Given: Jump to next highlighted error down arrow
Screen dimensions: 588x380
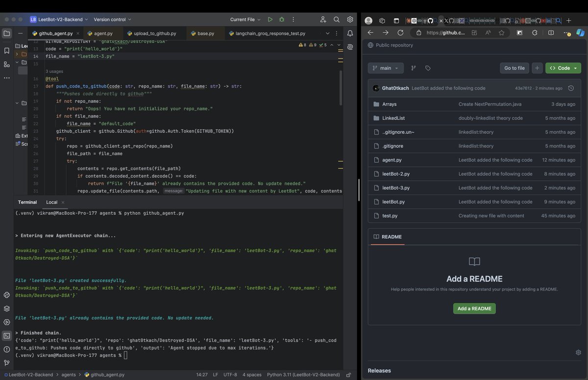Looking at the screenshot, I should (339, 45).
